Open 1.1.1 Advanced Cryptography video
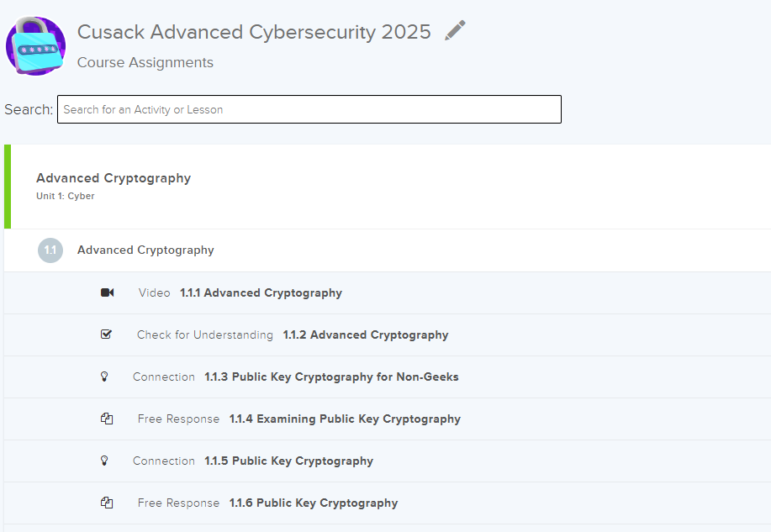 [261, 293]
